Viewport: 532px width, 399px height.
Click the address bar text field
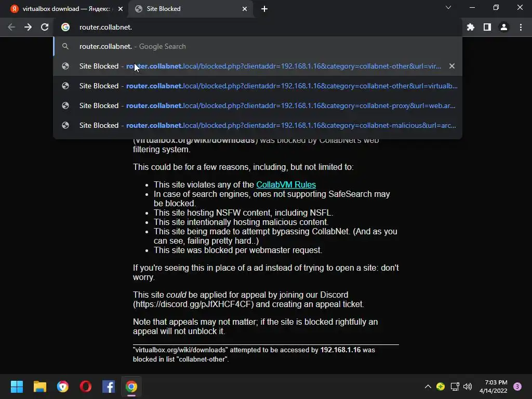click(258, 27)
